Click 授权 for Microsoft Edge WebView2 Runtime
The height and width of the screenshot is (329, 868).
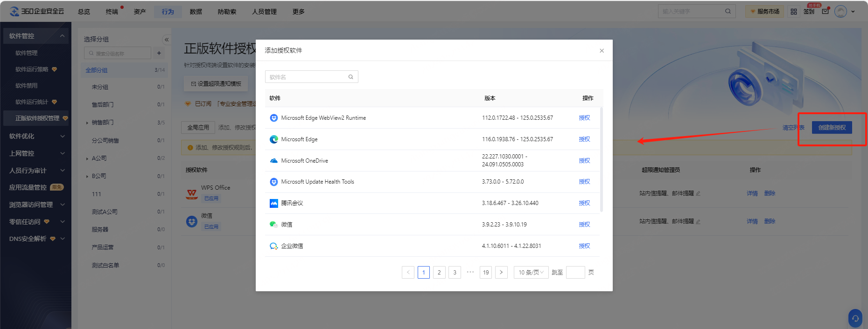tap(584, 118)
